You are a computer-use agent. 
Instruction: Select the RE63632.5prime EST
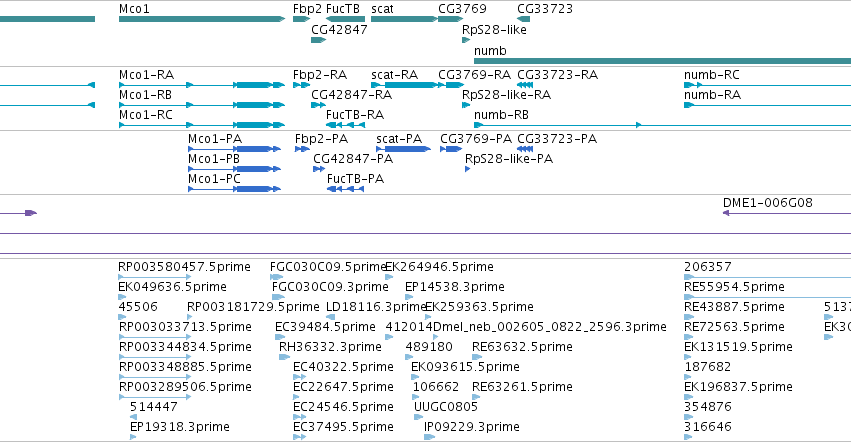(x=523, y=346)
